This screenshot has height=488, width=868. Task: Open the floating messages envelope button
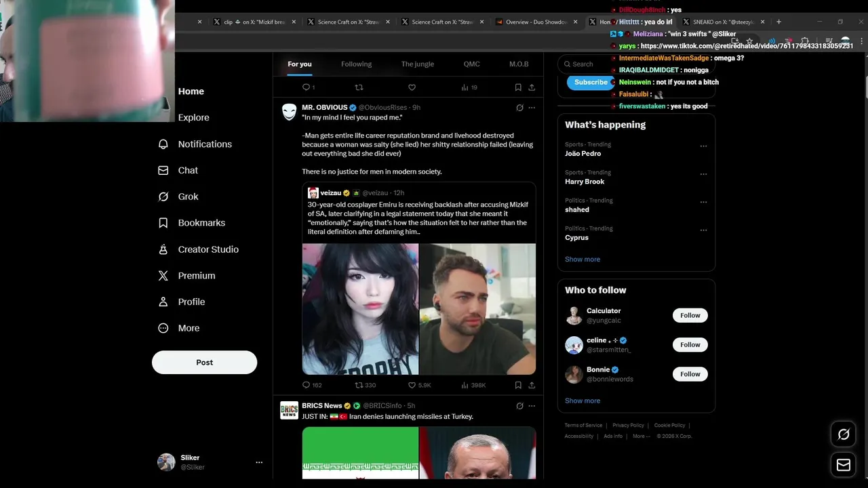(x=844, y=465)
